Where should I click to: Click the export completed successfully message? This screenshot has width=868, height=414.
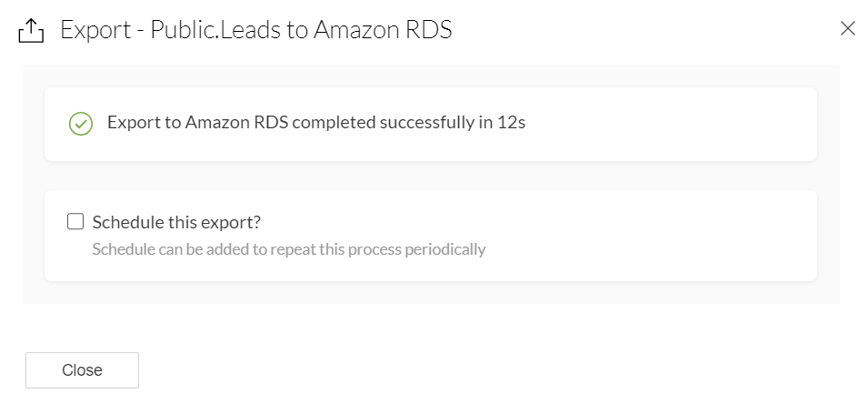(x=316, y=123)
